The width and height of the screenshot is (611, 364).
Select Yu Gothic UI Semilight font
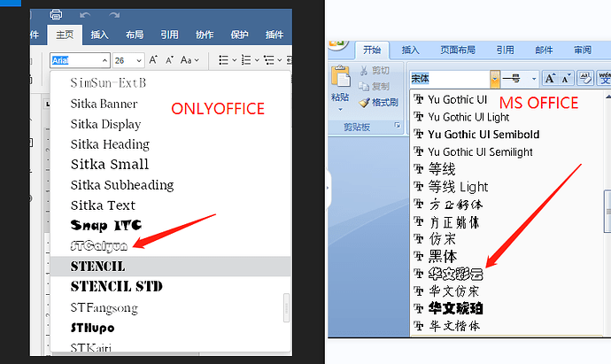point(507,152)
